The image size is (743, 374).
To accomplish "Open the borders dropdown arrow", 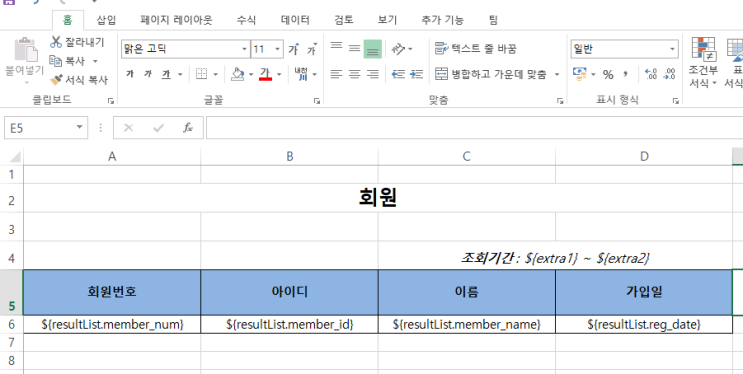I will tap(216, 74).
